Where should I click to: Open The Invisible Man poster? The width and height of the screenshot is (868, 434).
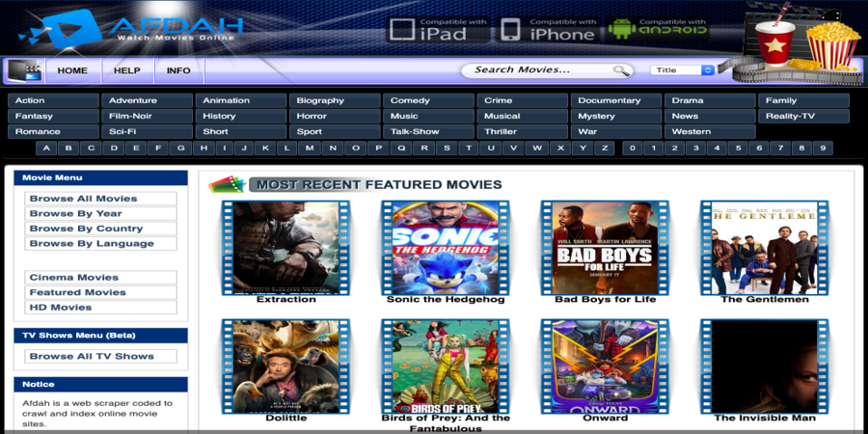click(x=765, y=366)
